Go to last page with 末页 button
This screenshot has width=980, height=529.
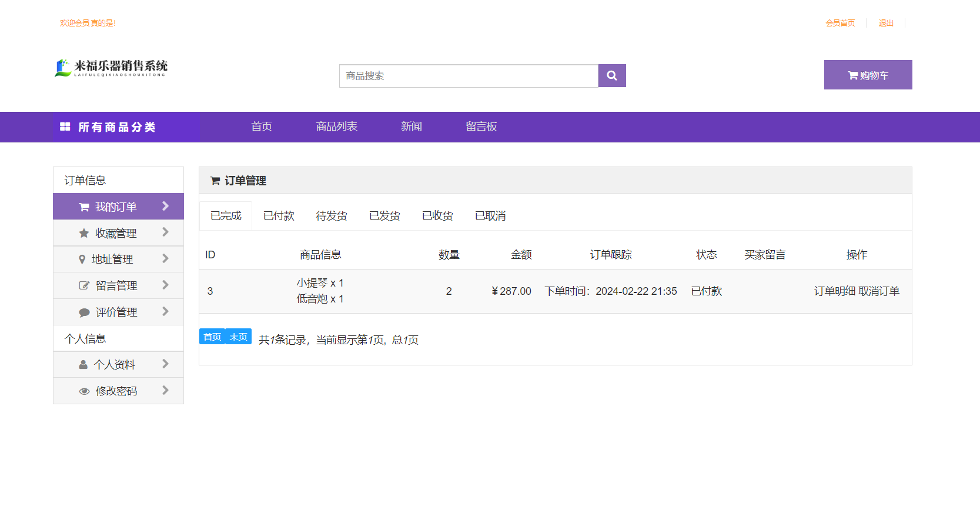[x=238, y=337]
